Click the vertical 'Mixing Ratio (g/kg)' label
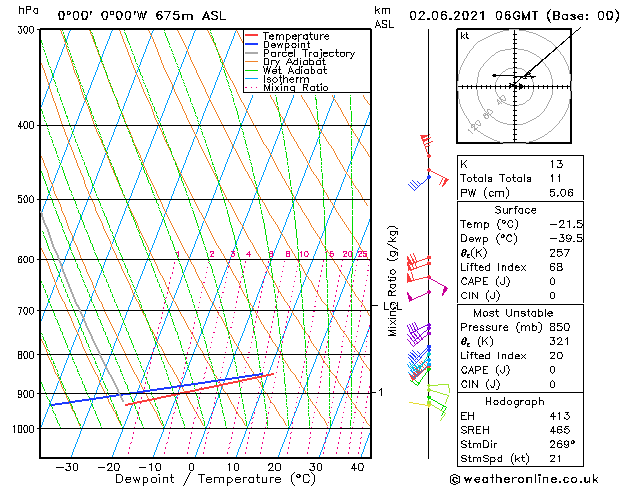 392,281
